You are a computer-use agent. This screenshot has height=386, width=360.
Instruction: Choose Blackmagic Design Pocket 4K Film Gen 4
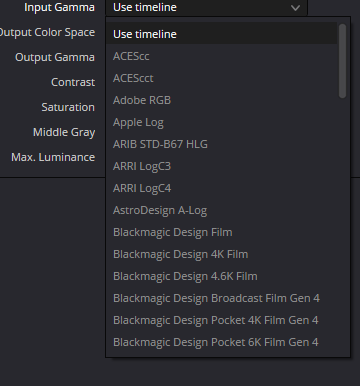tap(222, 320)
